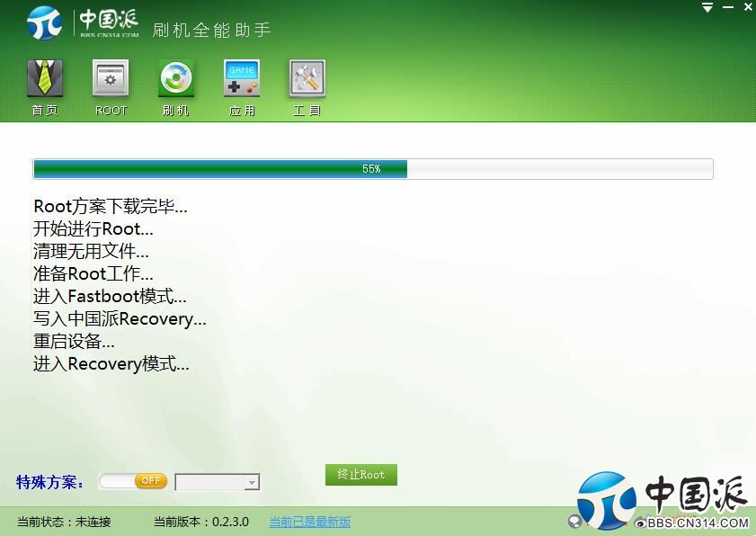Click the 当前已是最新版 link

(309, 522)
